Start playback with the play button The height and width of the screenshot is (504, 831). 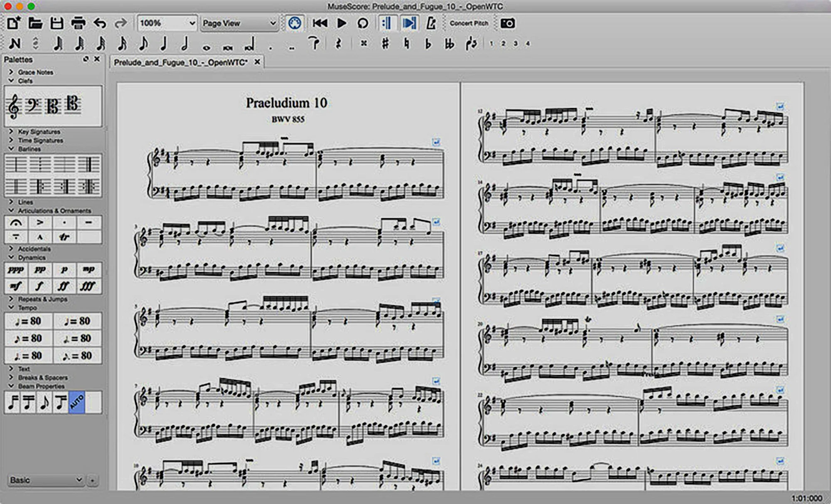[x=342, y=23]
